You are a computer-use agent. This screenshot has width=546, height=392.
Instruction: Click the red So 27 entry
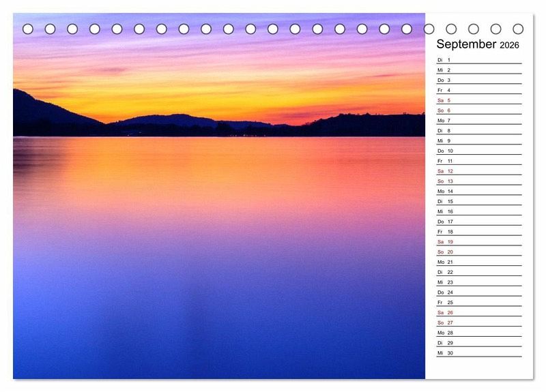tap(478, 322)
